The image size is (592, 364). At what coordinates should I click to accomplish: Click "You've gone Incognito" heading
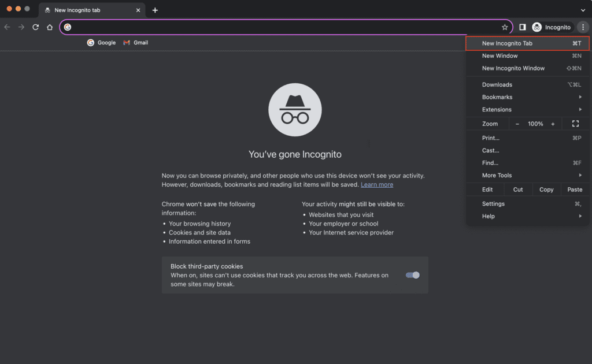pyautogui.click(x=295, y=154)
